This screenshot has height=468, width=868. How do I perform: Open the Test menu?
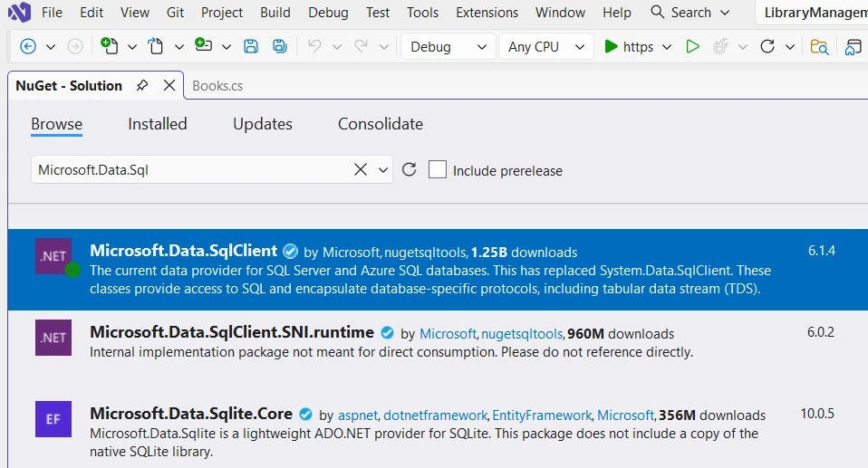378,12
